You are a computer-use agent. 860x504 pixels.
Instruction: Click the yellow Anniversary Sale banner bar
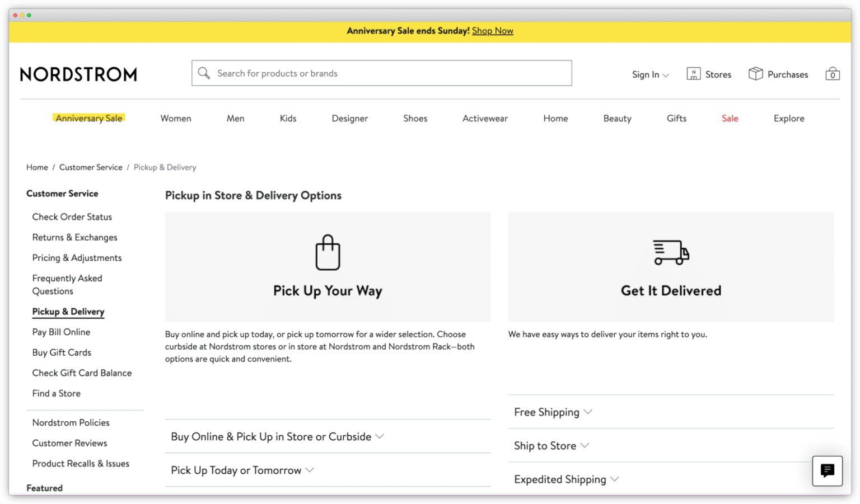(x=430, y=32)
